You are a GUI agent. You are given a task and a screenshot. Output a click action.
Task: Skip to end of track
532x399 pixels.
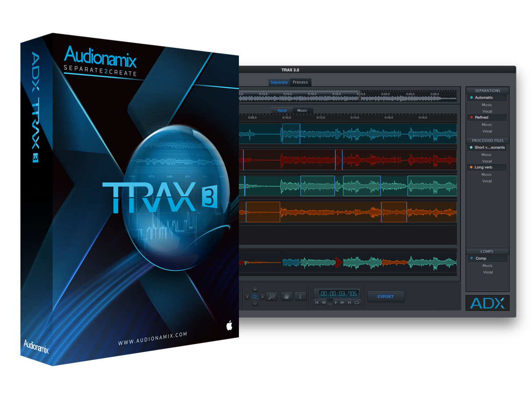[x=349, y=302]
